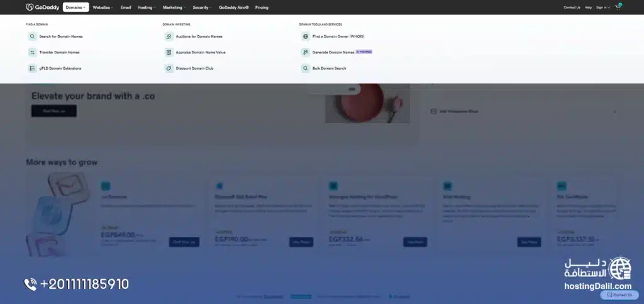Open the Sign In dropdown
Screen dimensions: 644x304
pos(602,8)
